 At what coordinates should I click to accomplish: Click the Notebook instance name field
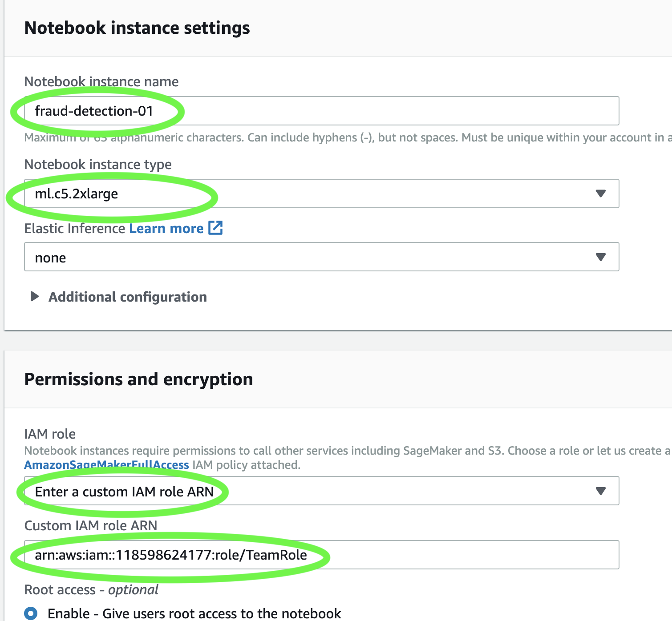(322, 111)
